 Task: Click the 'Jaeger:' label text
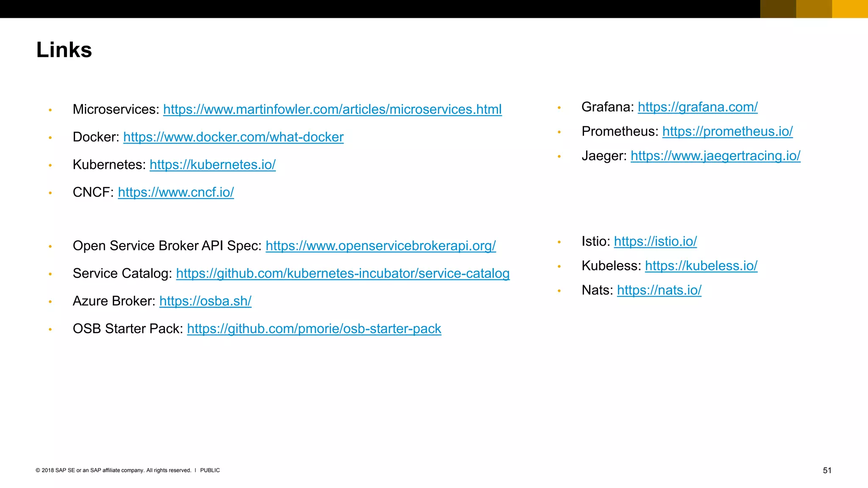pyautogui.click(x=604, y=155)
